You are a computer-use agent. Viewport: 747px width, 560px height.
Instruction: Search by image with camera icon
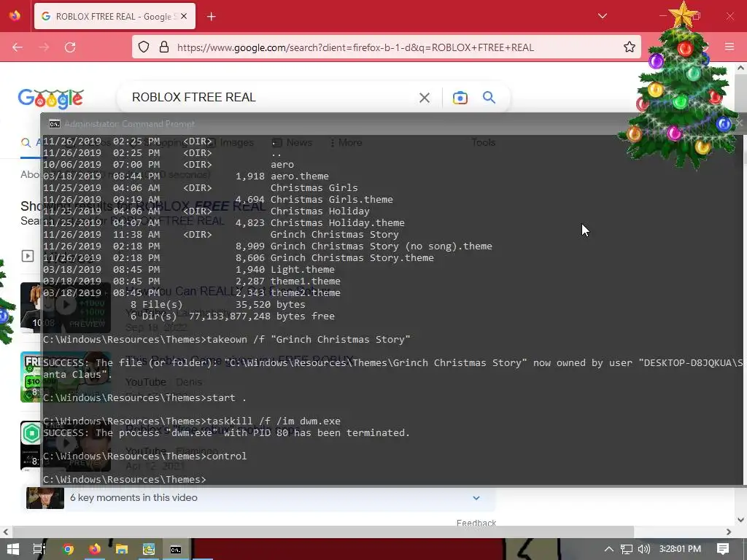[460, 98]
